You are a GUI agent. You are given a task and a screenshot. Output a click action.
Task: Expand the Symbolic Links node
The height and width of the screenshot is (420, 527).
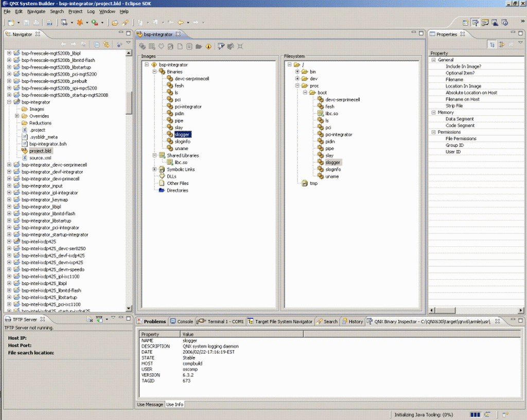(154, 169)
